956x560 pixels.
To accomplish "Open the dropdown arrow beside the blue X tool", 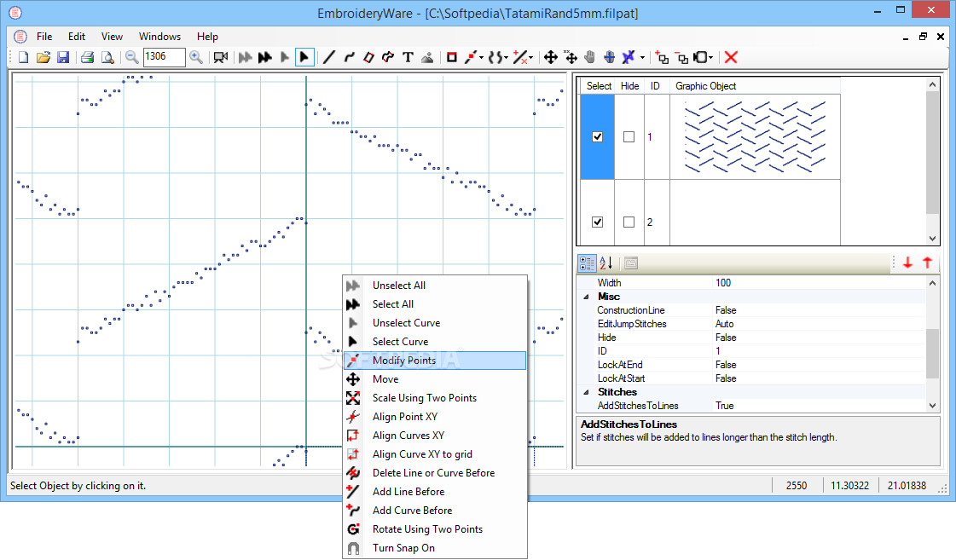I will [643, 58].
